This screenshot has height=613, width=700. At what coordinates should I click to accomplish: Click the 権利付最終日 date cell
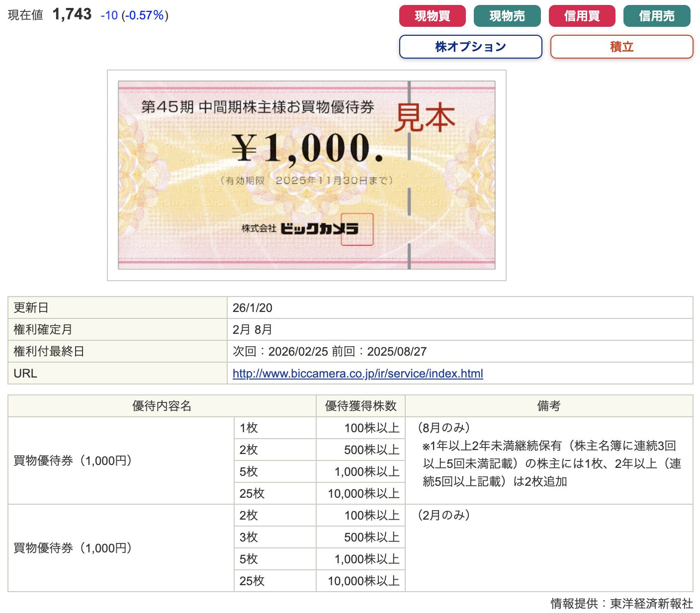coord(330,352)
